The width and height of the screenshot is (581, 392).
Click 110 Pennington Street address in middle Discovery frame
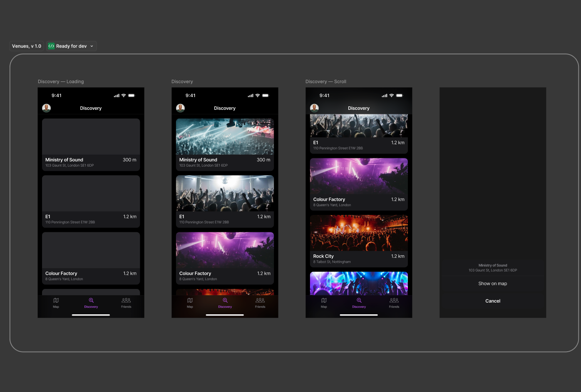pos(204,222)
